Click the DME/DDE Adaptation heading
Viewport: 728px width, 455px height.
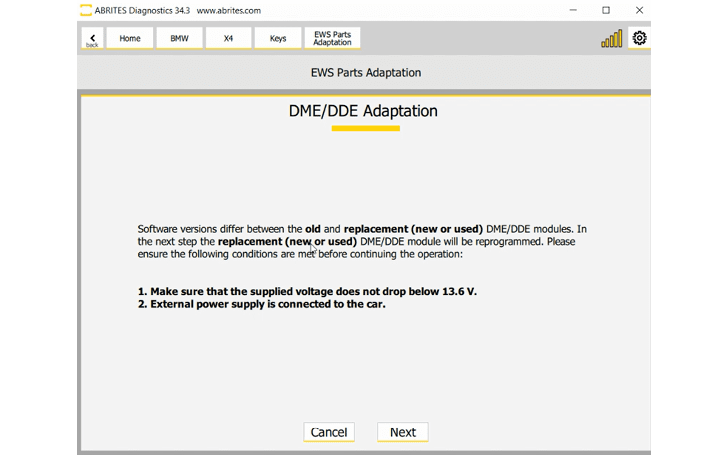[363, 111]
